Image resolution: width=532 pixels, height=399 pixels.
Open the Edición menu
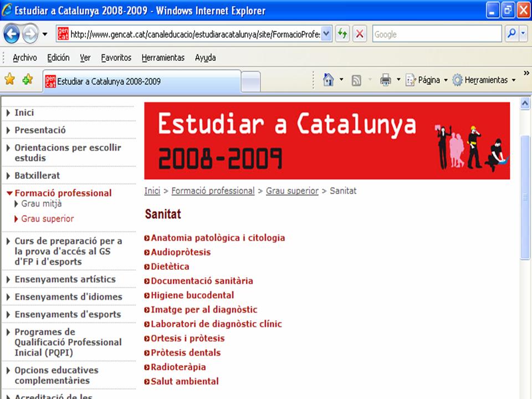(x=58, y=58)
